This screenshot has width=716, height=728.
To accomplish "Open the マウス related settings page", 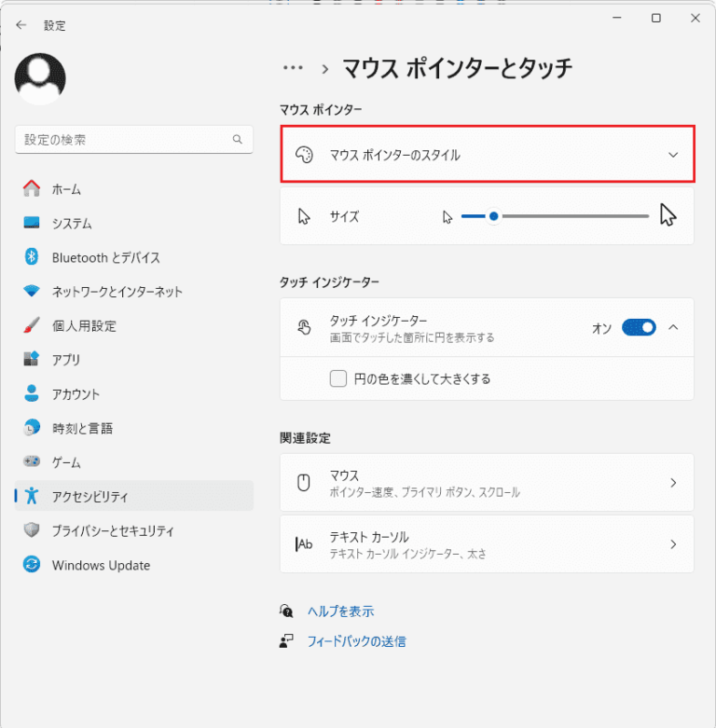I will (x=487, y=483).
